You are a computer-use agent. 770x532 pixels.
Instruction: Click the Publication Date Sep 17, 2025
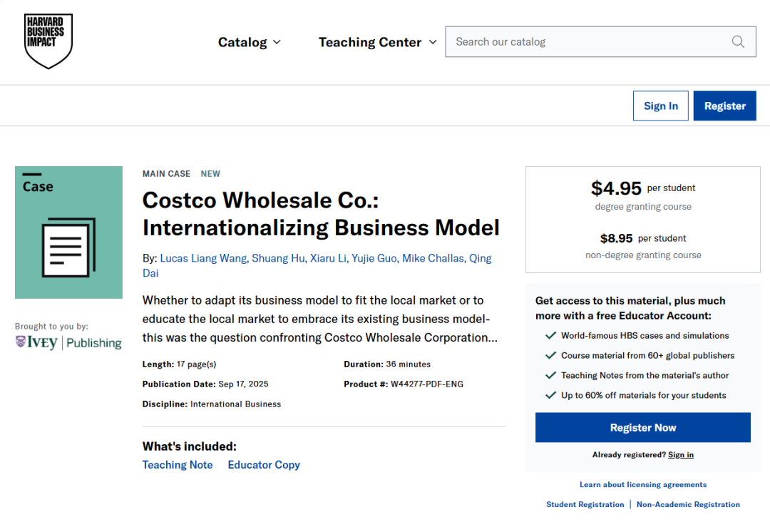tap(205, 384)
